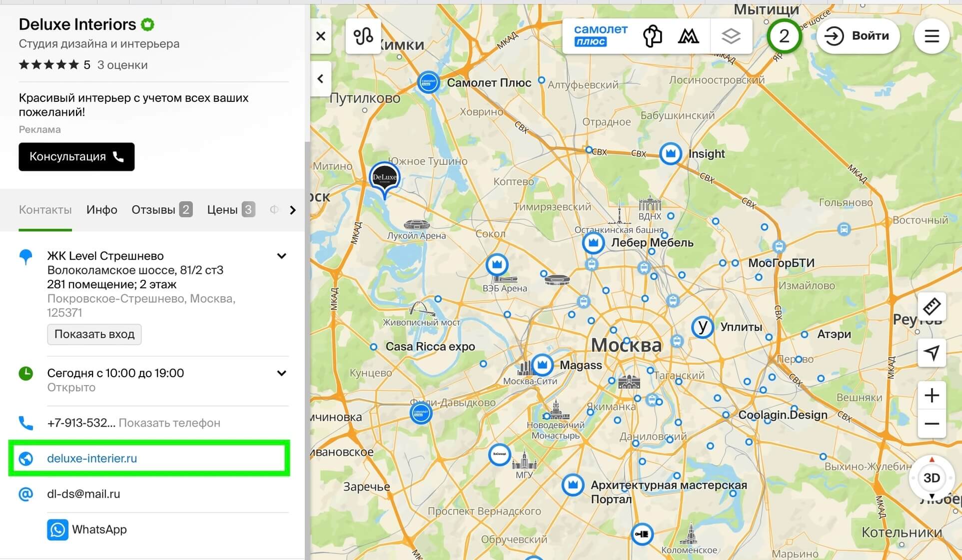
Task: Click the Coolagin.Design map label
Action: pos(783,415)
